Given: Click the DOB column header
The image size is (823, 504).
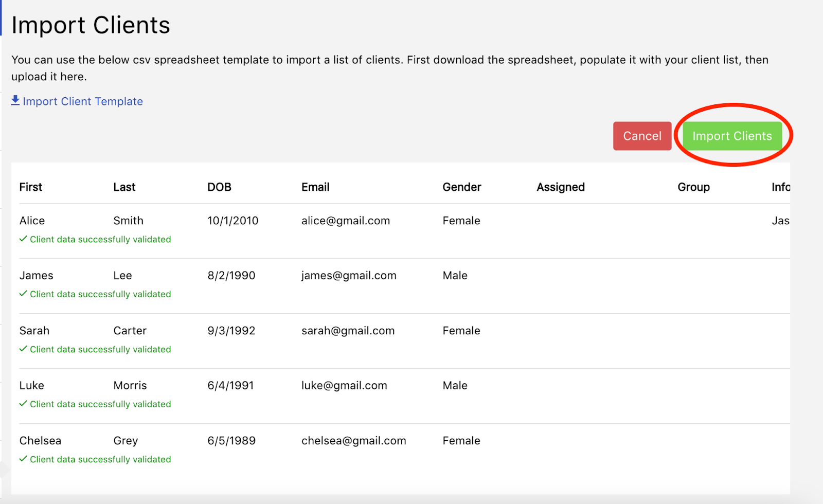Looking at the screenshot, I should pyautogui.click(x=219, y=187).
